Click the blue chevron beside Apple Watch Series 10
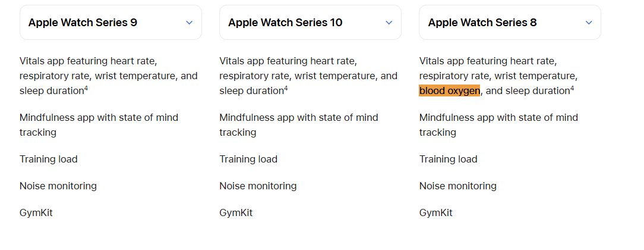 tap(389, 23)
